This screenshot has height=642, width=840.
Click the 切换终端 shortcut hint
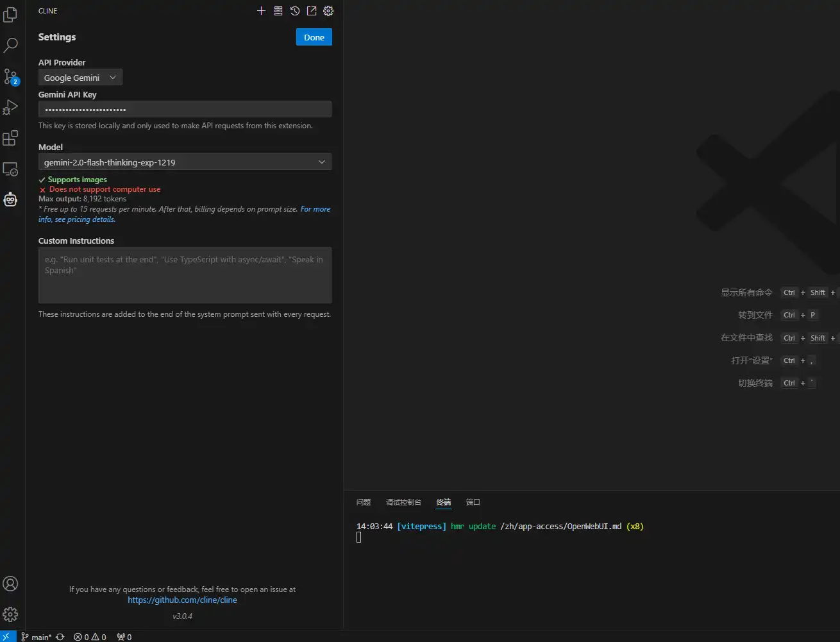[755, 383]
